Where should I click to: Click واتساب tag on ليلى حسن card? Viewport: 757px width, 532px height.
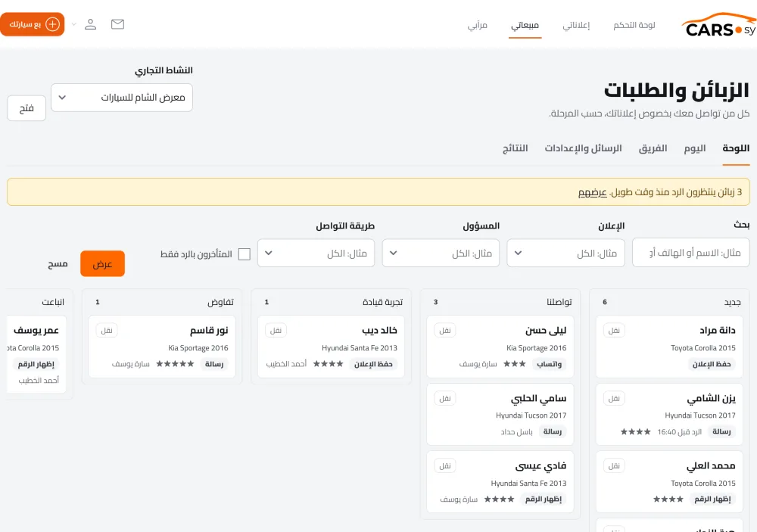click(550, 364)
